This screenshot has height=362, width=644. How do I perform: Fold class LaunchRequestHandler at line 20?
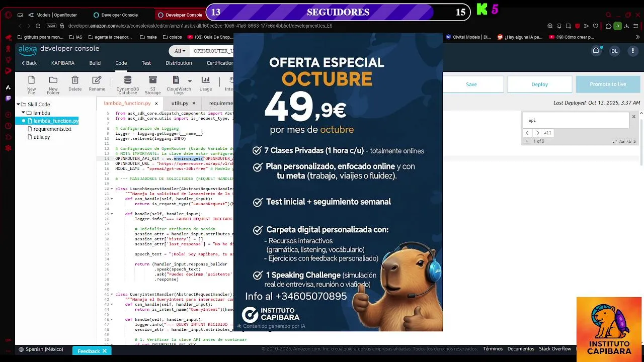(x=111, y=189)
